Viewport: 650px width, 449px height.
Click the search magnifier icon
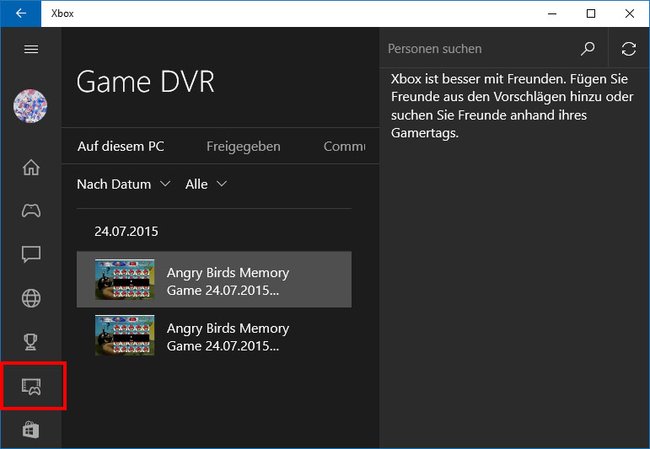click(x=587, y=49)
